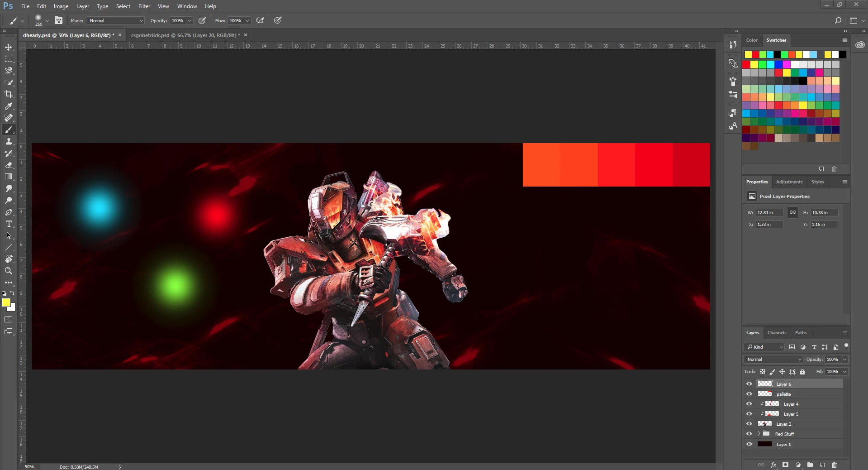This screenshot has width=868, height=470.
Task: Toggle visibility of Layer 4
Action: (x=749, y=404)
